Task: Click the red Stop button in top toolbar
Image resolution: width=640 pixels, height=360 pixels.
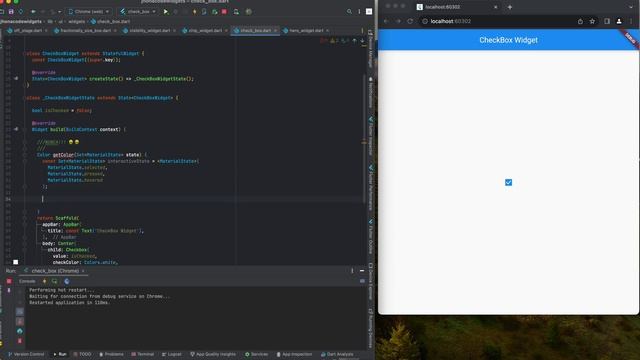Action: pyautogui.click(x=224, y=12)
